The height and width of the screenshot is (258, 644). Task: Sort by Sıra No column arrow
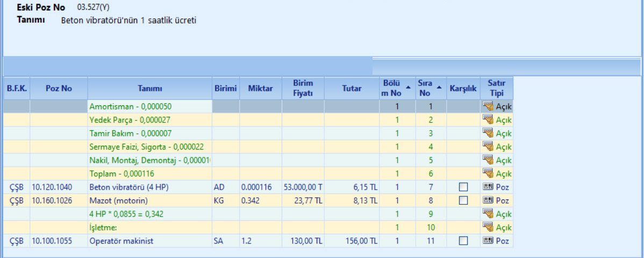pyautogui.click(x=440, y=86)
